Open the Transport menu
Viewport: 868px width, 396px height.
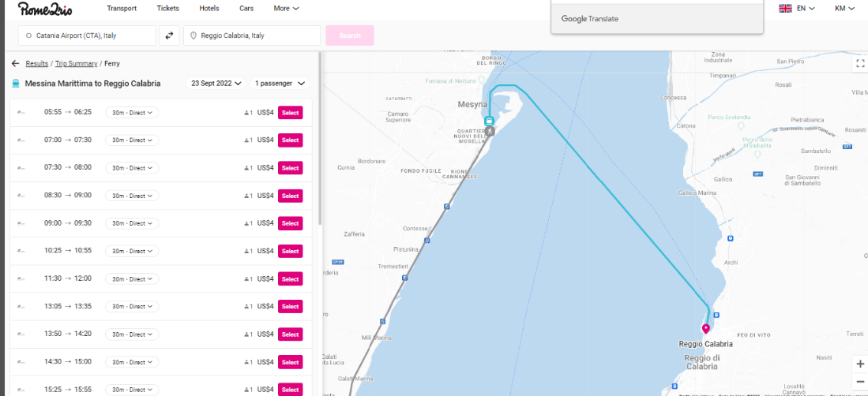coord(121,9)
